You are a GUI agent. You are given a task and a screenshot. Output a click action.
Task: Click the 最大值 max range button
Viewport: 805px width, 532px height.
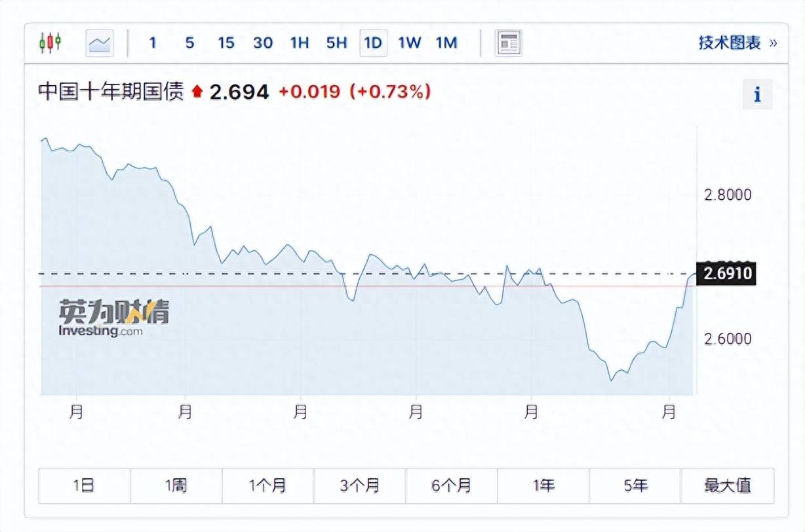click(728, 485)
